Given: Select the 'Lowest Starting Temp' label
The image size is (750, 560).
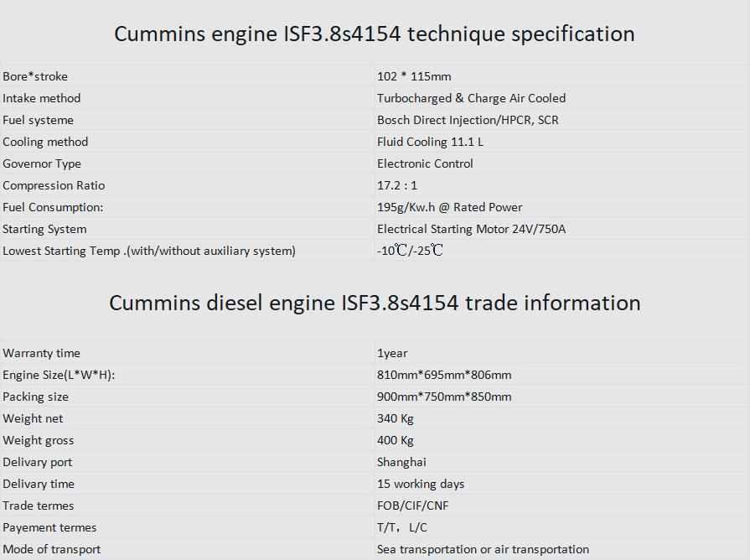Looking at the screenshot, I should point(149,251).
